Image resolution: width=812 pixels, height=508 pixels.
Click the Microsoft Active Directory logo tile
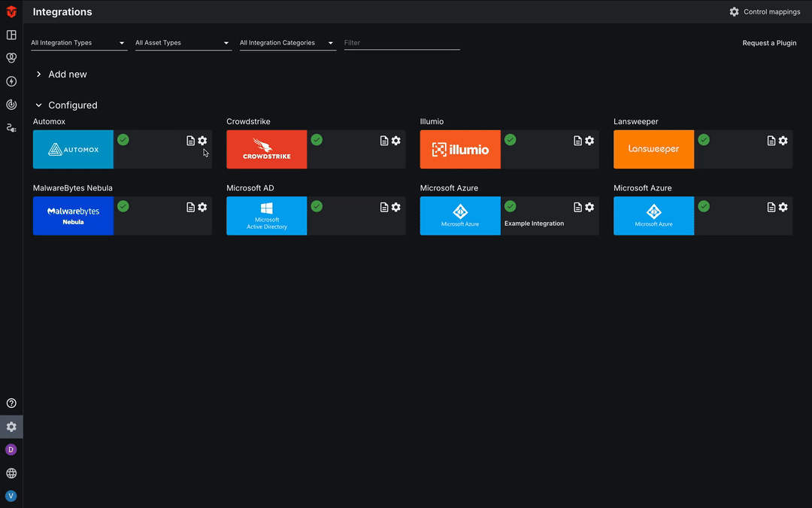point(267,216)
